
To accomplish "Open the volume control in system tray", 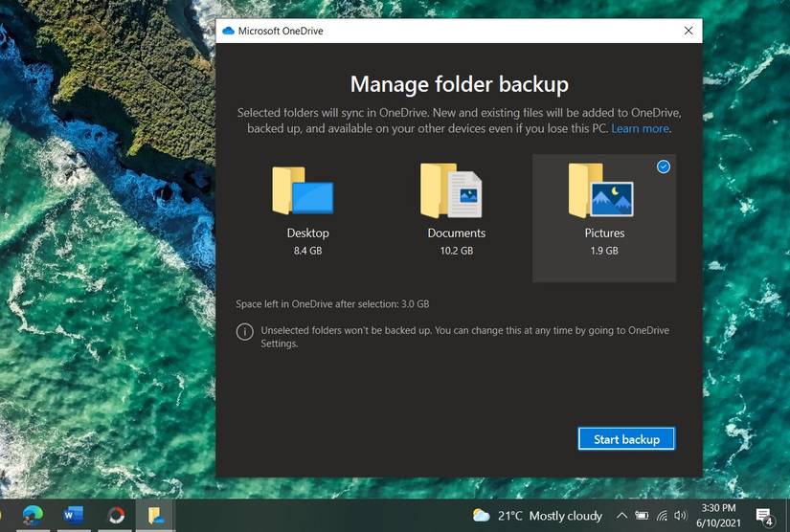I will pyautogui.click(x=681, y=516).
